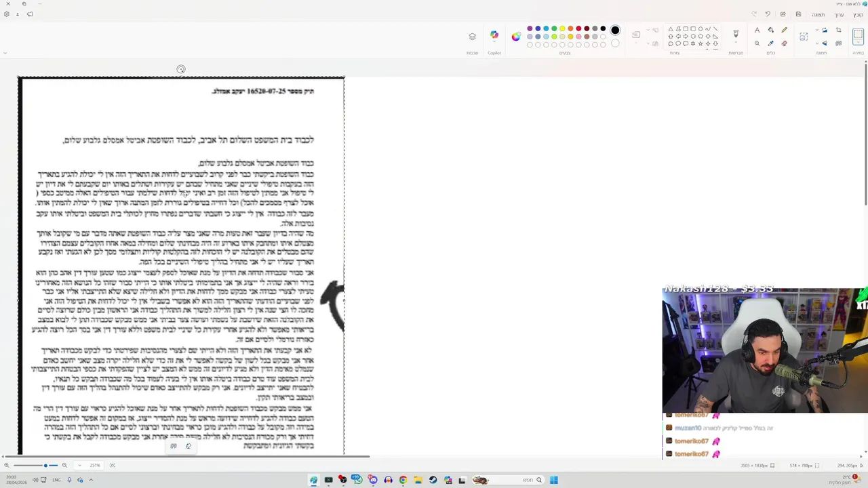Image resolution: width=868 pixels, height=488 pixels.
Task: Open the View menu (תצוגה)
Action: (x=818, y=14)
